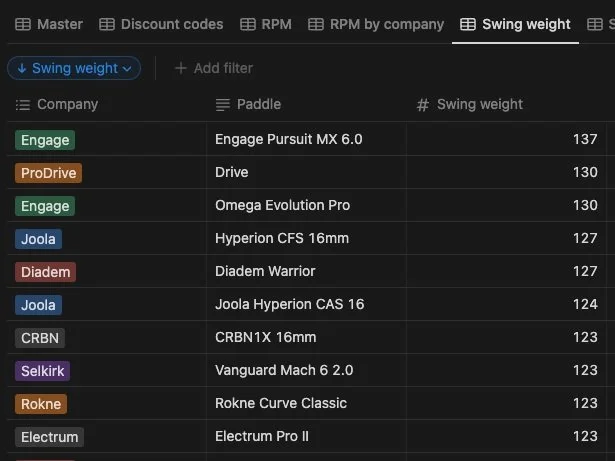Screen dimensions: 615x461
Task: Click swing weight 123 in Rokne Curve row
Action: (585, 403)
